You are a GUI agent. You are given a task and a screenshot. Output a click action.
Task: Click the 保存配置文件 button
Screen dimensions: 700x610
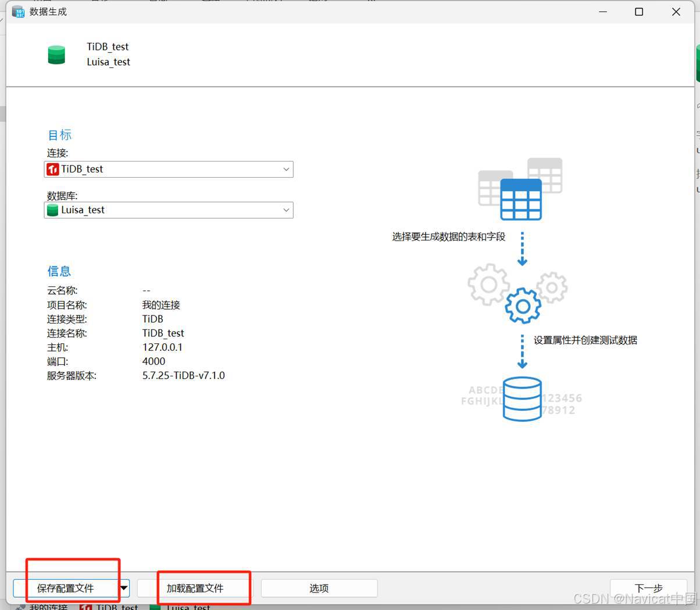(x=66, y=588)
